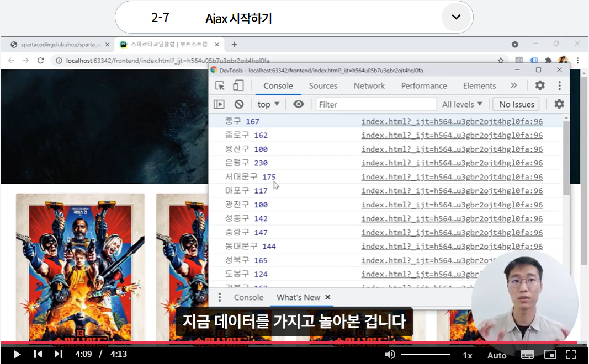Show more DevTools tabs chevron
Viewport: 589px width, 364px height.
[x=513, y=85]
